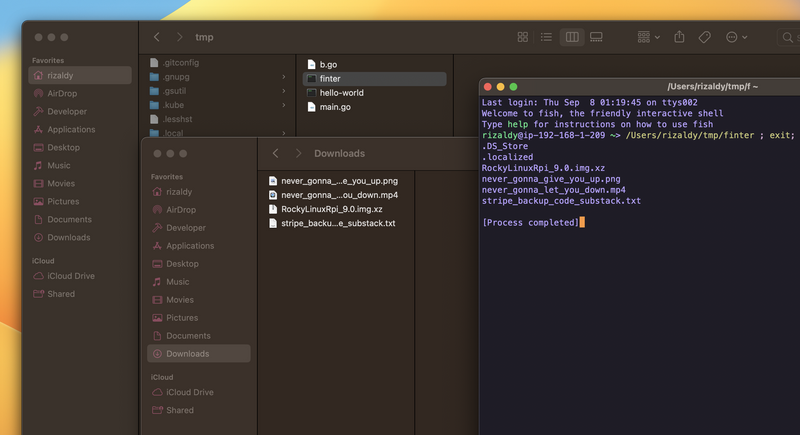Viewport: 800px width, 435px height.
Task: Switch tmp window to gallery view
Action: tap(596, 37)
